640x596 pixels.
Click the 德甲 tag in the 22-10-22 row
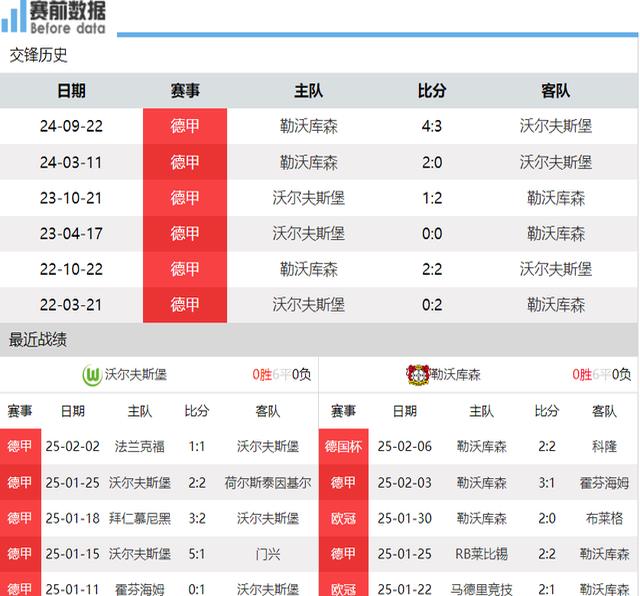[185, 269]
